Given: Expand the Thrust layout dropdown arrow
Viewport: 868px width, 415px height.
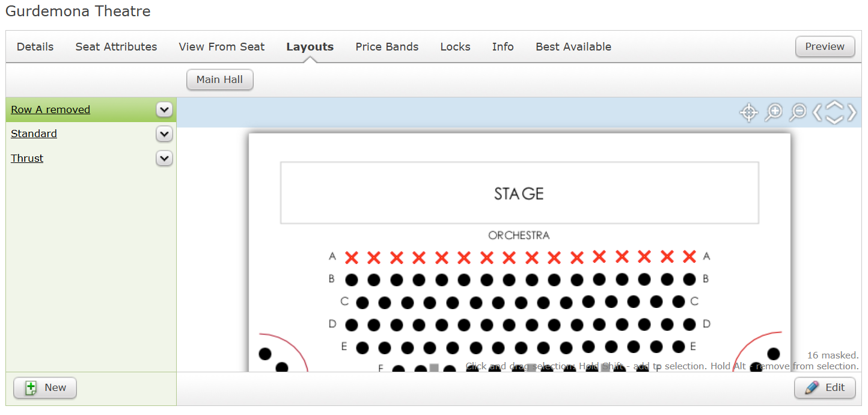Looking at the screenshot, I should coord(164,158).
